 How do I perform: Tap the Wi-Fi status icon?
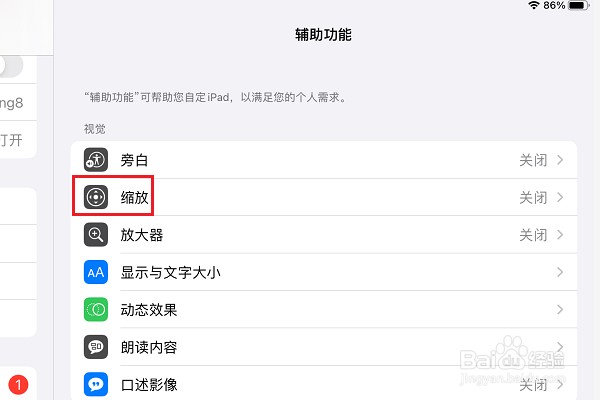(x=534, y=5)
